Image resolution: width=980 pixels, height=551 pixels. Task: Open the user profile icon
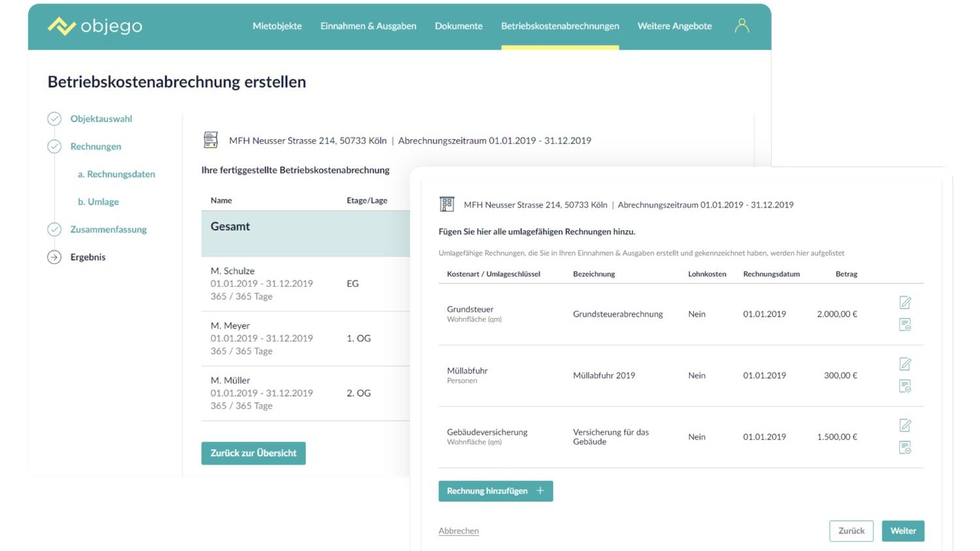click(x=742, y=25)
